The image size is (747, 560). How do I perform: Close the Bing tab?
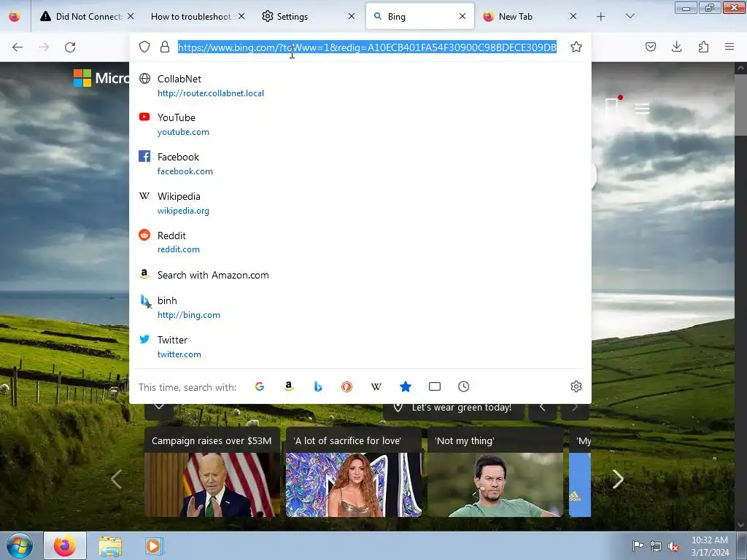pos(462,16)
